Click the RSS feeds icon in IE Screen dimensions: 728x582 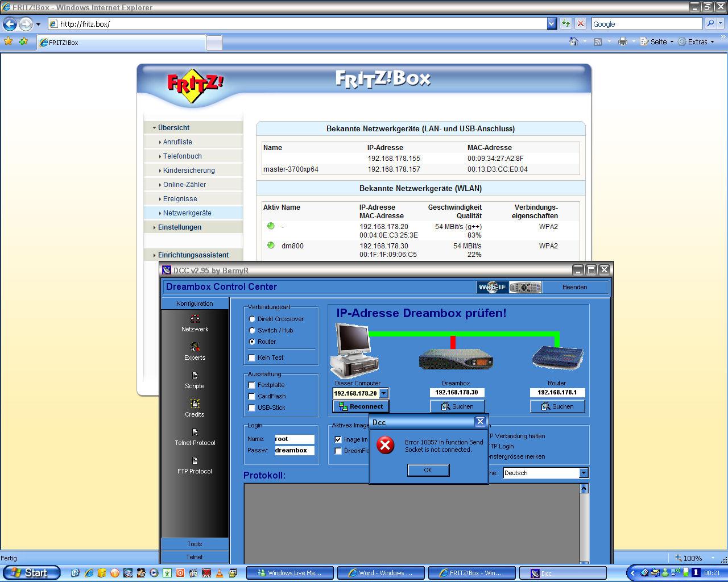598,42
